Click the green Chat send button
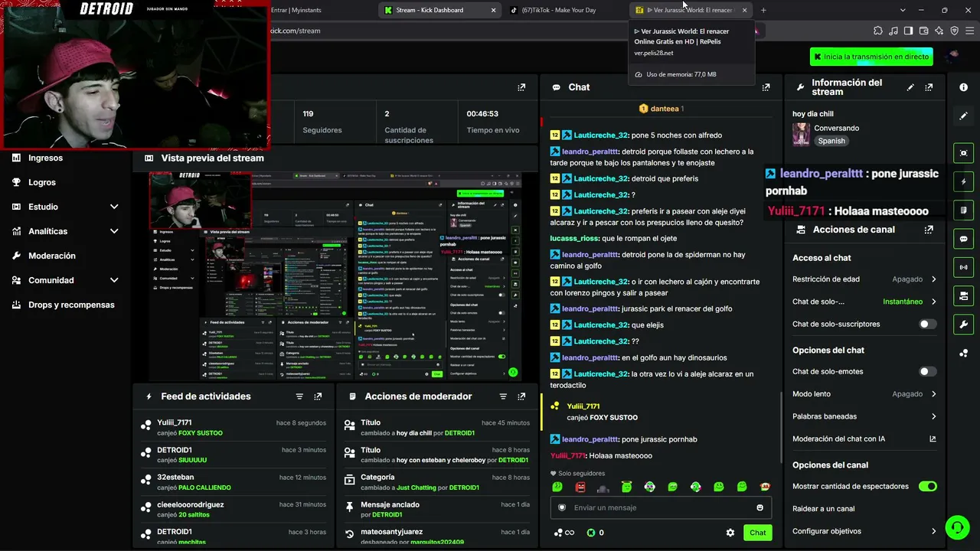The width and height of the screenshot is (980, 551). [x=757, y=533]
